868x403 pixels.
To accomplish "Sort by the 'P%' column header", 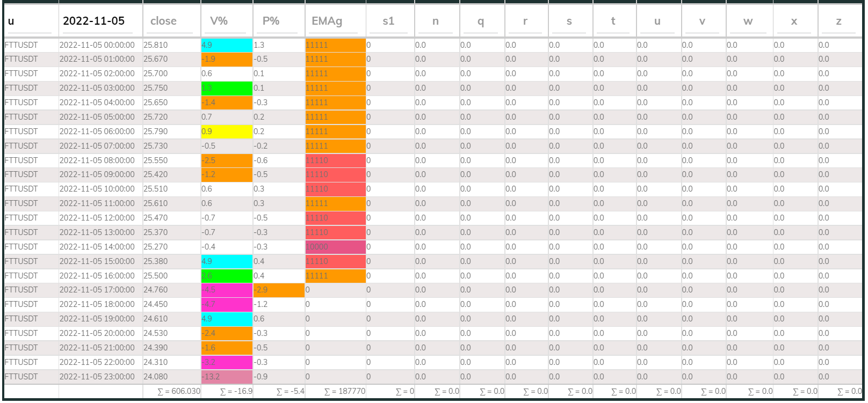I will pyautogui.click(x=271, y=21).
